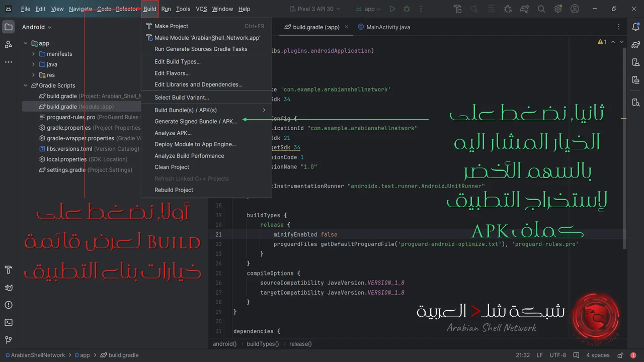Click the Android Studio logo main menu
The image size is (644, 362).
[x=9, y=9]
